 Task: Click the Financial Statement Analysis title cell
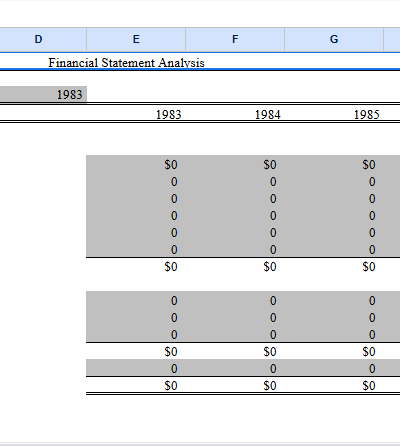point(126,63)
